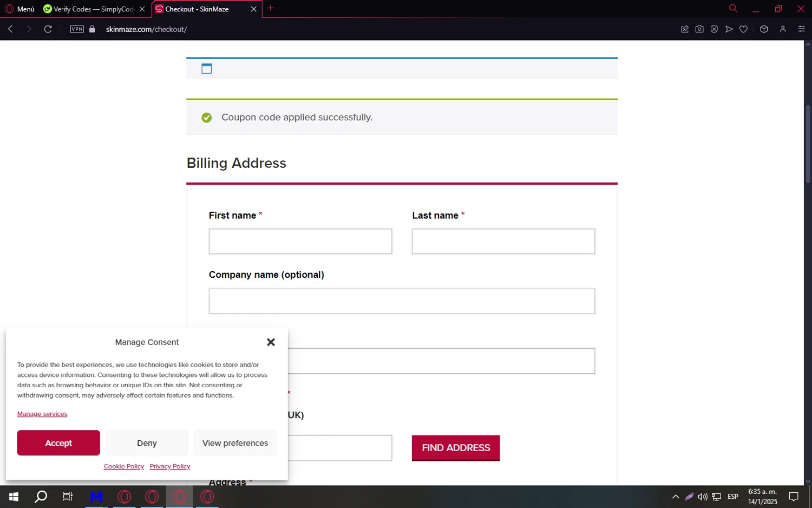Click the purple feather tray icon

(689, 497)
